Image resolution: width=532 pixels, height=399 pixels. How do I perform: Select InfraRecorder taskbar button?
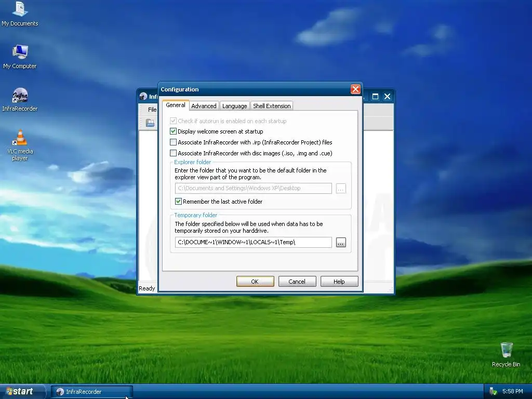(91, 392)
